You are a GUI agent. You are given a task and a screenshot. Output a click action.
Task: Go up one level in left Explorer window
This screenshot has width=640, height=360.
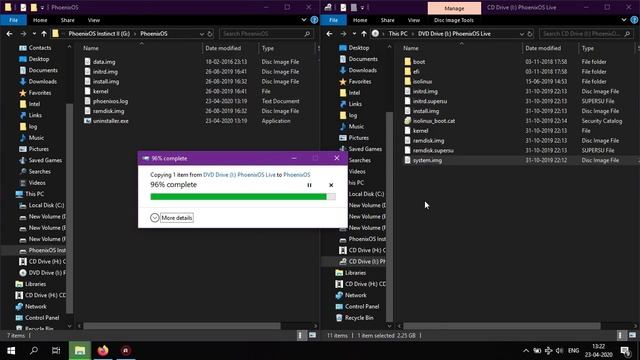tap(44, 34)
